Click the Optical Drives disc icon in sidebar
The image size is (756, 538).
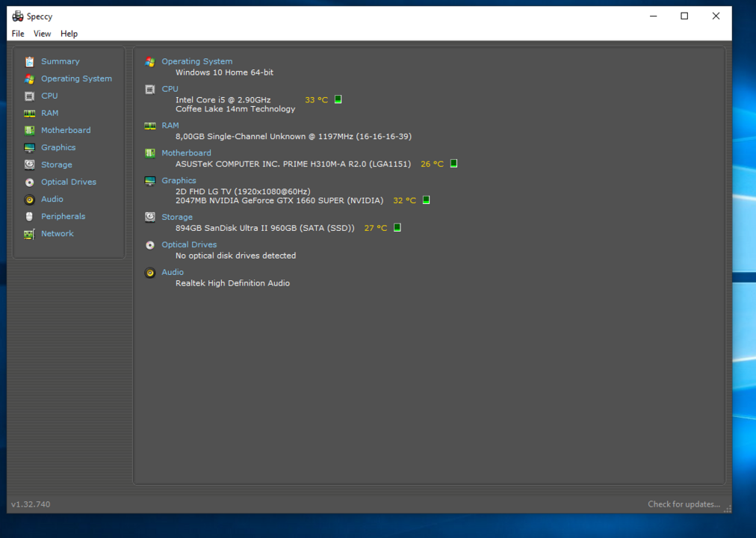pos(29,182)
